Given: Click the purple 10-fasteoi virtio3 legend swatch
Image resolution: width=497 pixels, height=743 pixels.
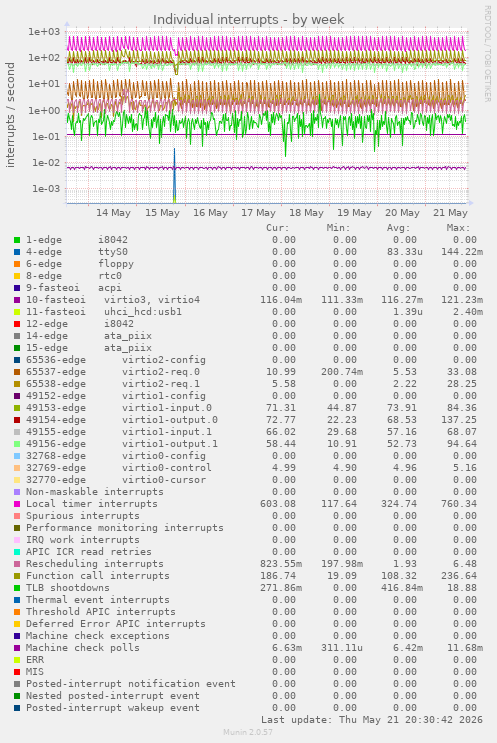Looking at the screenshot, I should [17, 300].
